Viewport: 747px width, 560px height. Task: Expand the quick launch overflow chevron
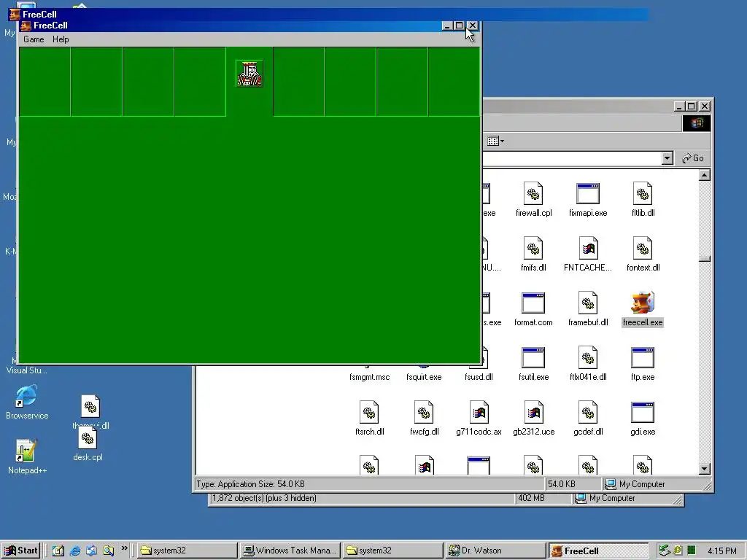[124, 548]
